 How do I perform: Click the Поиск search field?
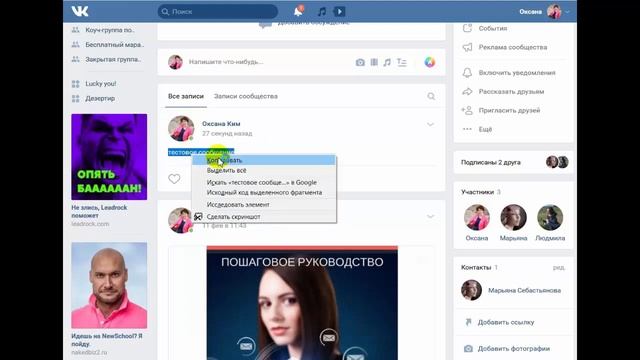(218, 11)
